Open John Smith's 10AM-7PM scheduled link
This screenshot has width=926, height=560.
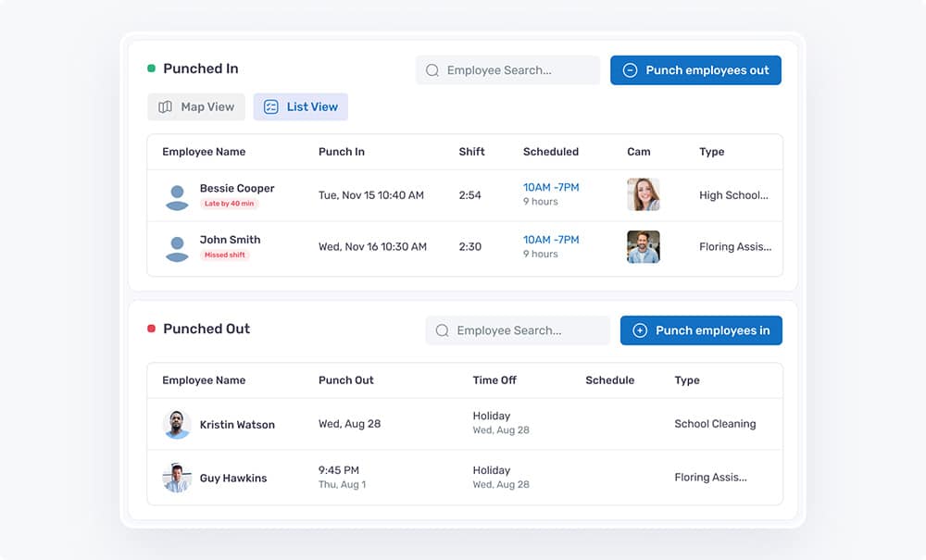click(x=551, y=240)
